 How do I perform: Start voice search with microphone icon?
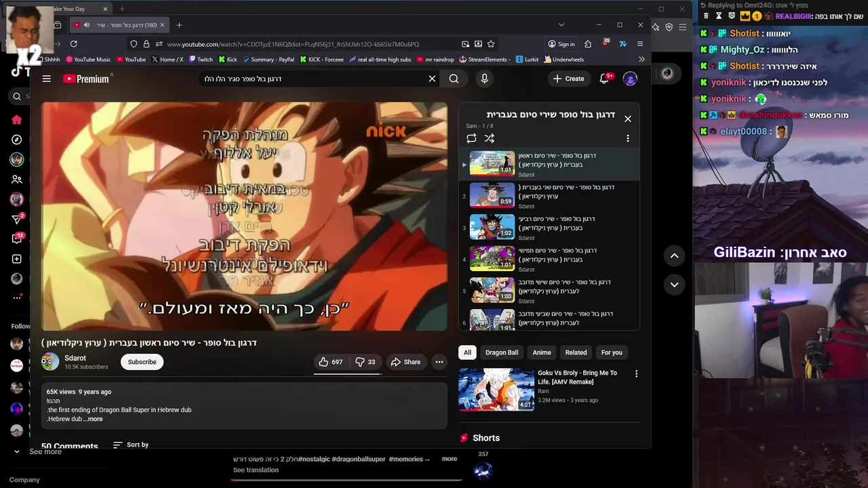tap(484, 79)
